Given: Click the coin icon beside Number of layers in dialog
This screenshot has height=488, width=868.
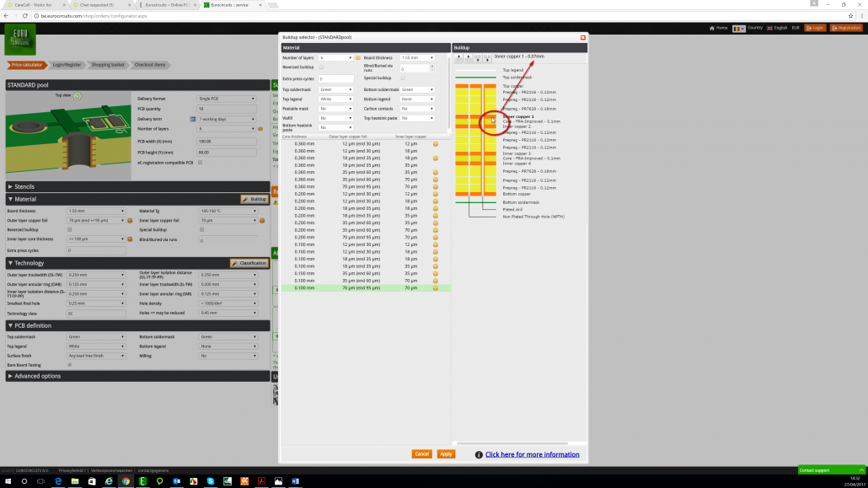Looking at the screenshot, I should coord(358,57).
